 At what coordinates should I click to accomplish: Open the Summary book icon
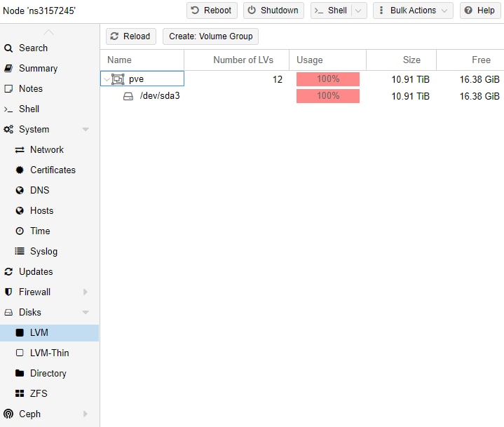pos(8,69)
